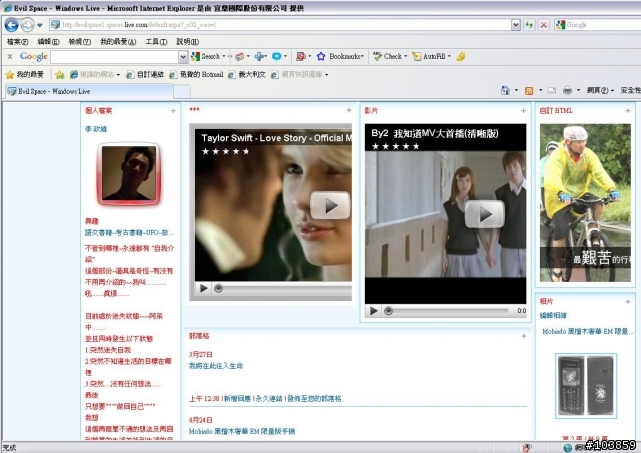Open a new blank tab
Image resolution: width=641 pixels, height=453 pixels.
(182, 92)
